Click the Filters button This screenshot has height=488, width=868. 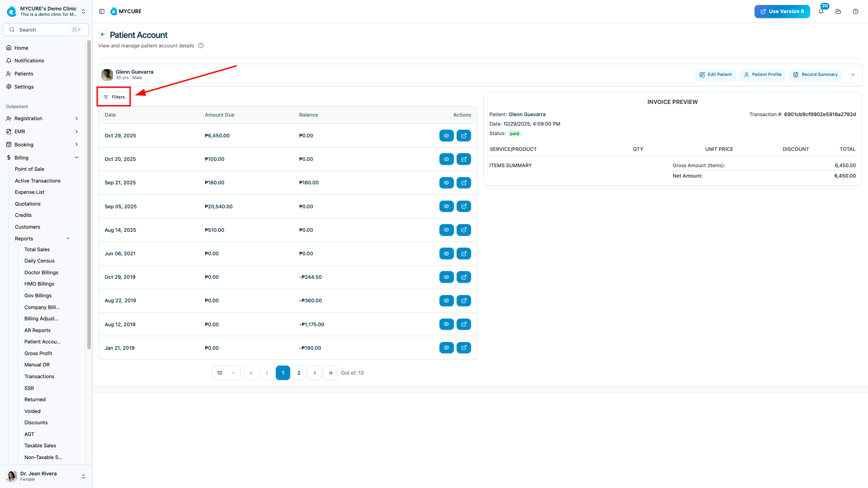114,97
